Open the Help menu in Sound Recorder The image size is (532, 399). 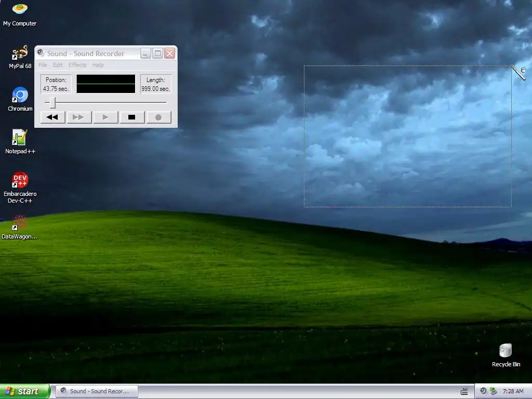tap(98, 65)
